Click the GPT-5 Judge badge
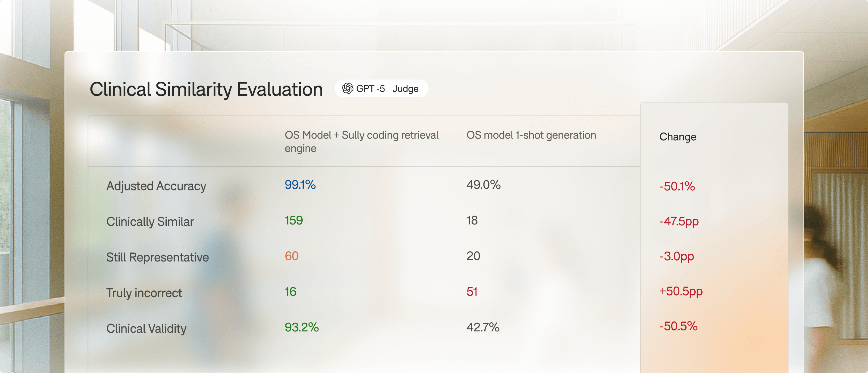Viewport: 868px width, 373px height. [x=381, y=88]
